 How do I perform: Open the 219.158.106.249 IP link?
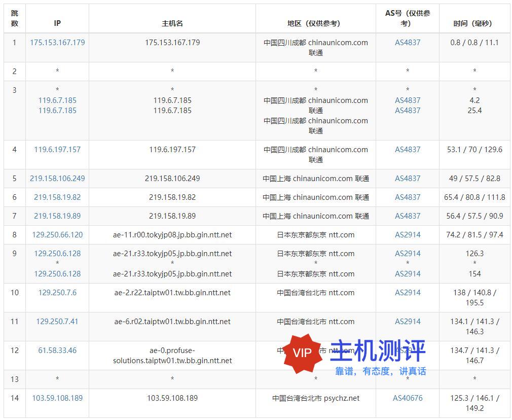[57, 179]
